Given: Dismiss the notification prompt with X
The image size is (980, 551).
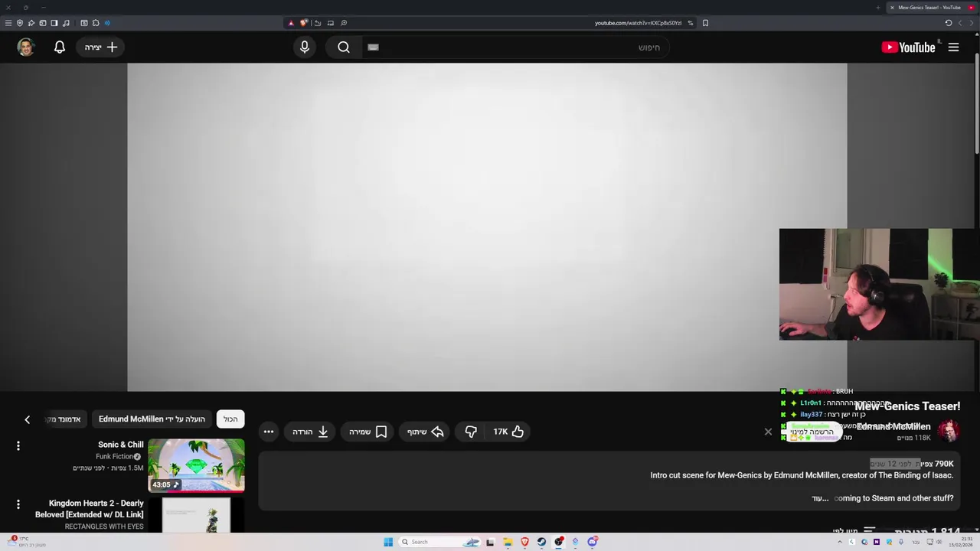Looking at the screenshot, I should tap(768, 432).
